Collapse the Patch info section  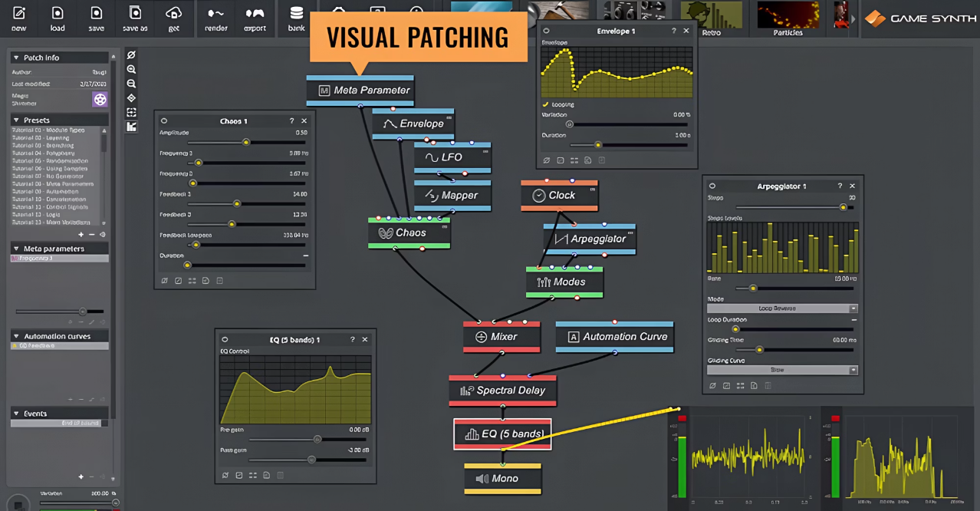[15, 58]
